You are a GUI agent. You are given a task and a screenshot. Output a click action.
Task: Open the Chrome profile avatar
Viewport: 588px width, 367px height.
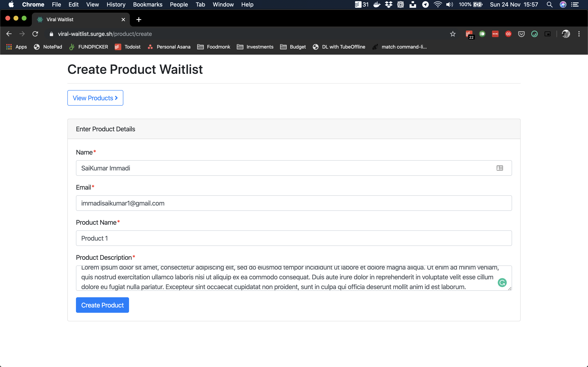tap(566, 34)
